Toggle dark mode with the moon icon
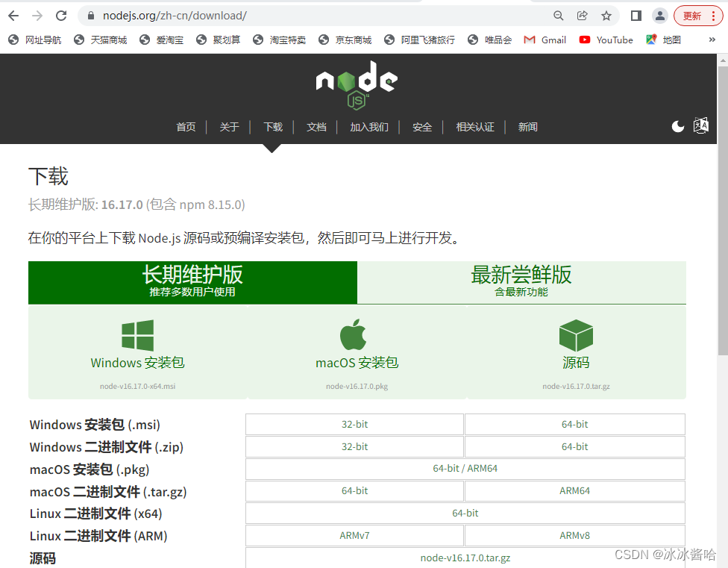Image resolution: width=728 pixels, height=568 pixels. pos(677,126)
